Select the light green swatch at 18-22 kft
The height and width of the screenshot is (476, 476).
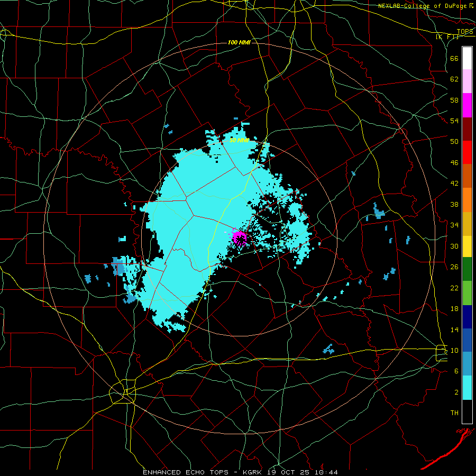467,293
